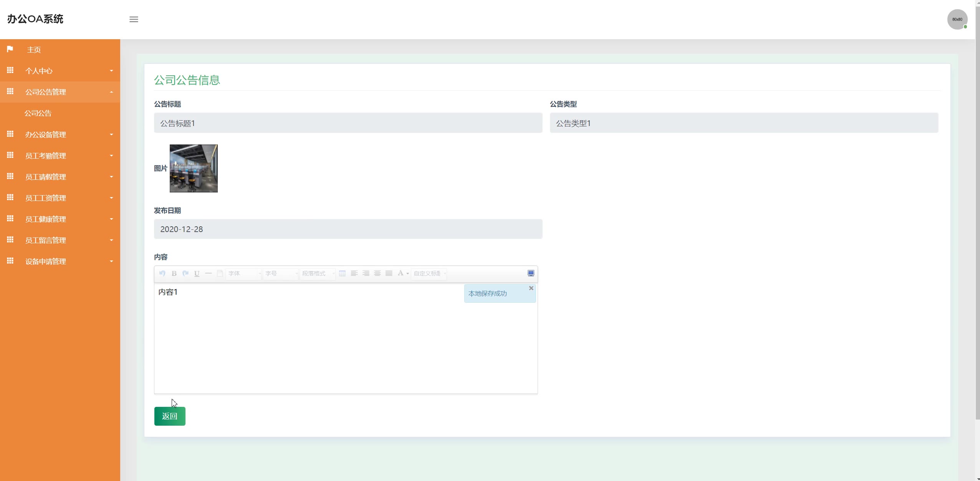Toggle fullscreen mode of the editor

click(x=531, y=273)
